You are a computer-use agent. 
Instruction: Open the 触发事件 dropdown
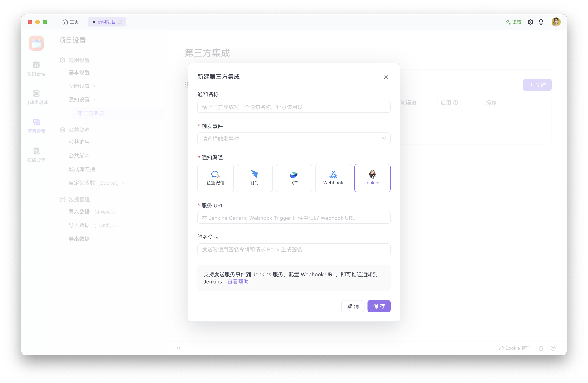293,139
